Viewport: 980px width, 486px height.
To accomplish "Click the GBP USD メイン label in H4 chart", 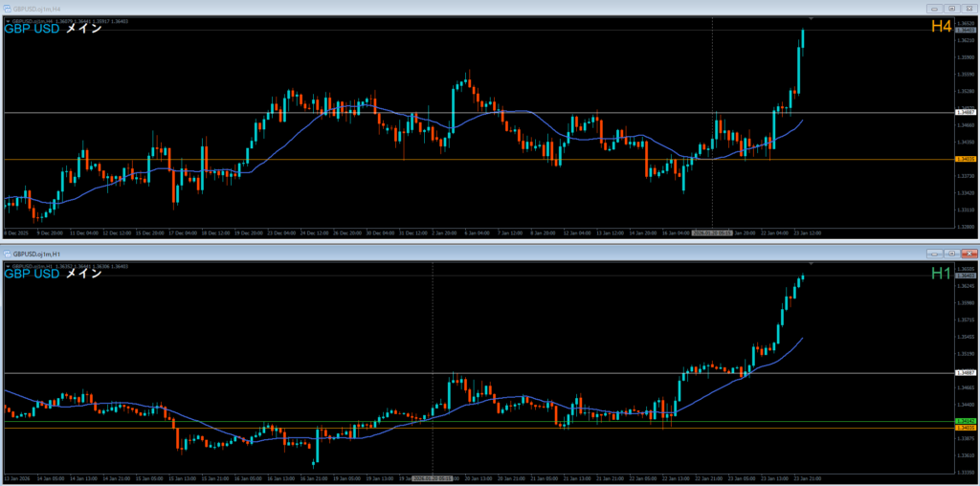I will pos(53,29).
